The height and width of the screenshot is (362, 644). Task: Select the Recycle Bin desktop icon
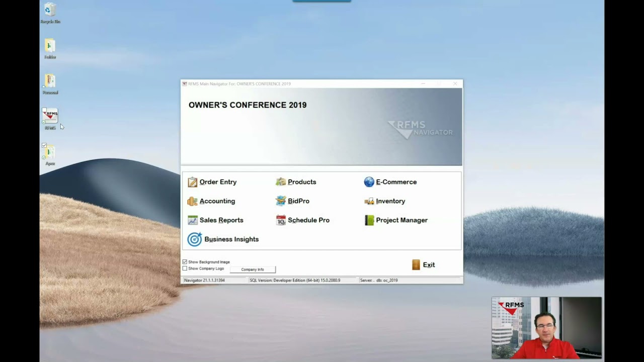(x=50, y=13)
